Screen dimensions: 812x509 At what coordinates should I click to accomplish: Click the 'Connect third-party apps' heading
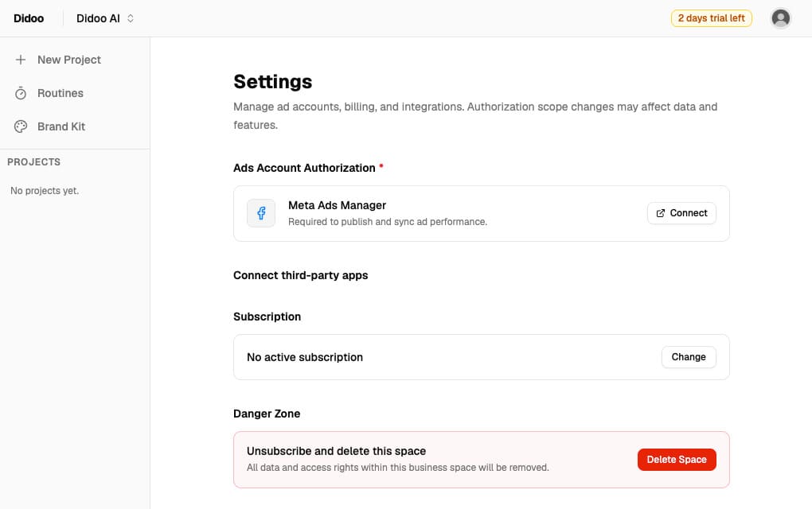(x=300, y=275)
